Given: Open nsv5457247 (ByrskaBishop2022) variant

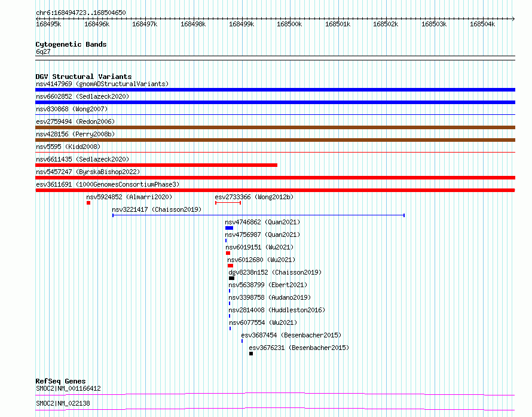Looking at the screenshot, I should 88,172.
